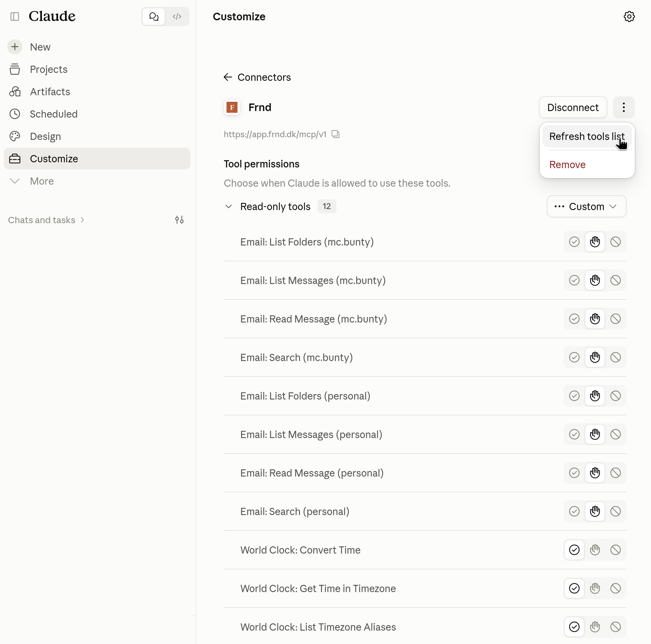Click the Read-only tools count badge 12
The image size is (651, 644).
[x=327, y=206]
